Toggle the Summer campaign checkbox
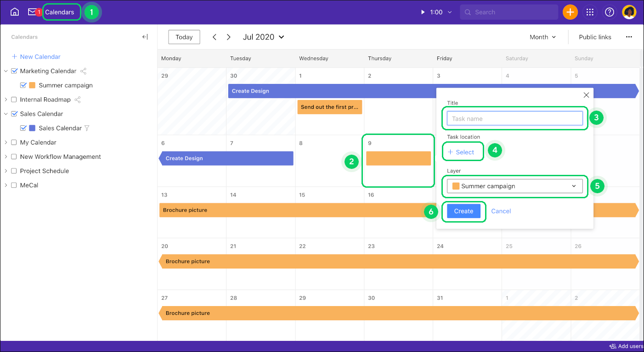This screenshot has width=644, height=352. coord(24,85)
